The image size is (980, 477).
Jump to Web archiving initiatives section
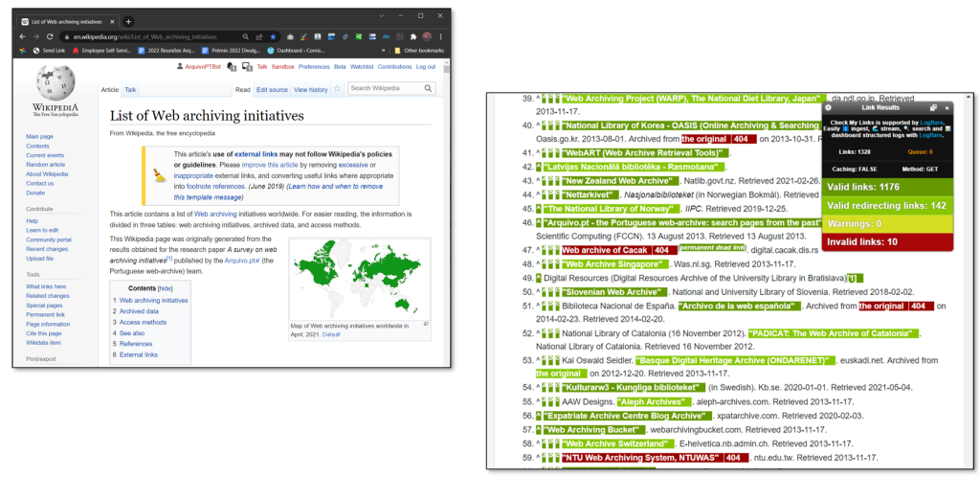pos(154,300)
